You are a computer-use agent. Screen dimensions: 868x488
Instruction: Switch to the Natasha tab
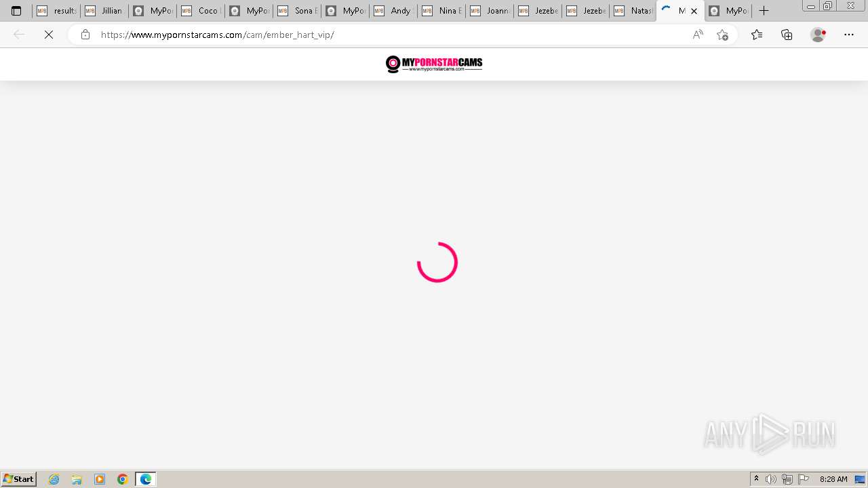tap(634, 11)
